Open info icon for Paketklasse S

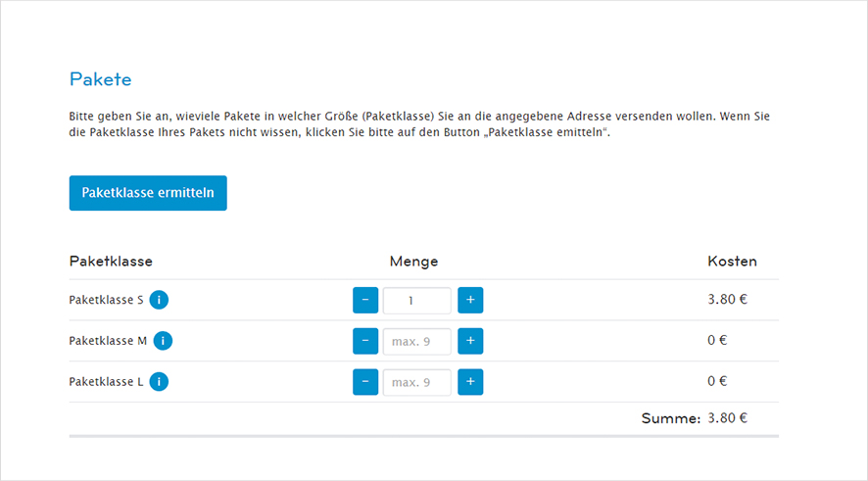pos(159,300)
